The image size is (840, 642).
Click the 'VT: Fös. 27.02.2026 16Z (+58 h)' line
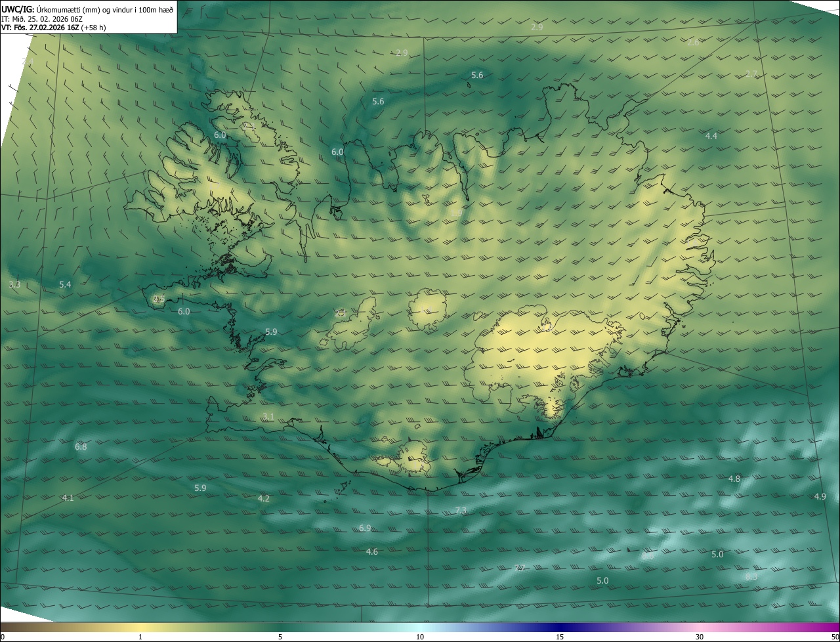pos(54,28)
